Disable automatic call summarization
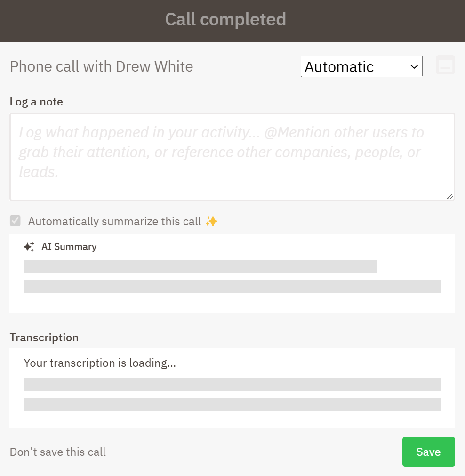 [15, 221]
